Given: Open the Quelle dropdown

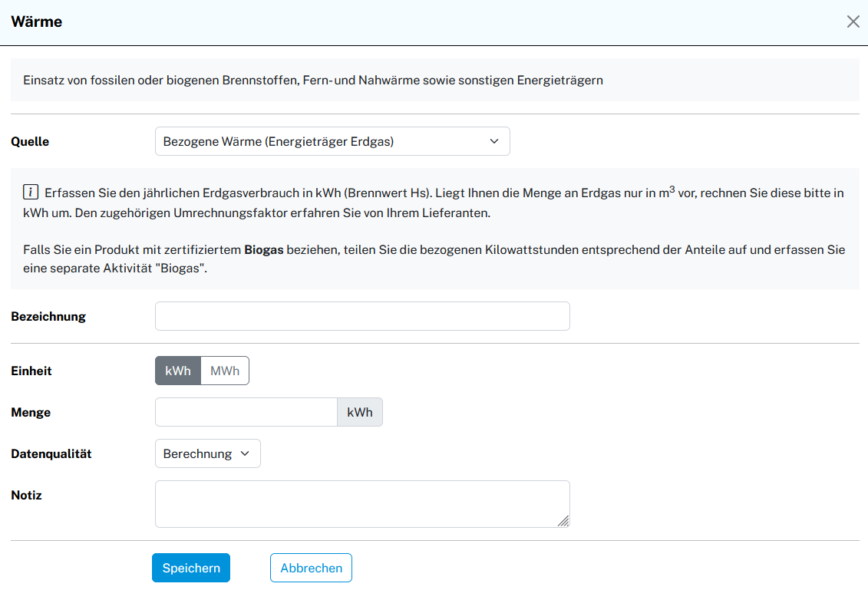Looking at the screenshot, I should 332,141.
